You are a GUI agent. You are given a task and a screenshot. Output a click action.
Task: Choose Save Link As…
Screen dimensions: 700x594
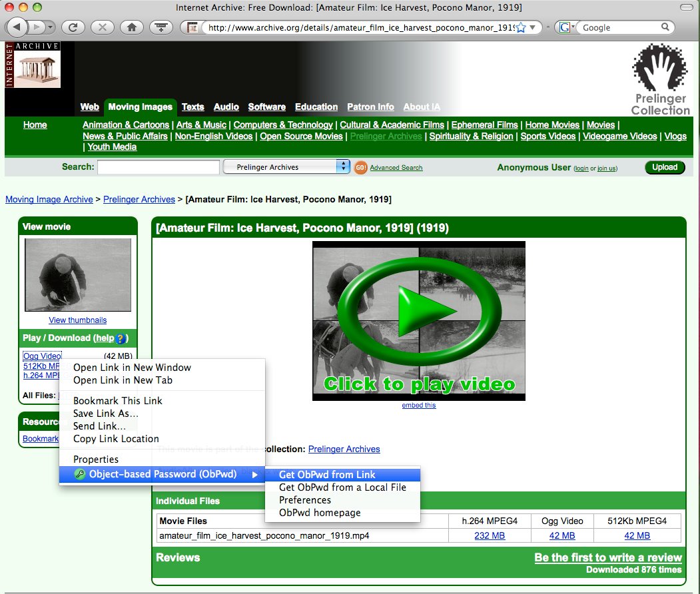click(x=162, y=414)
